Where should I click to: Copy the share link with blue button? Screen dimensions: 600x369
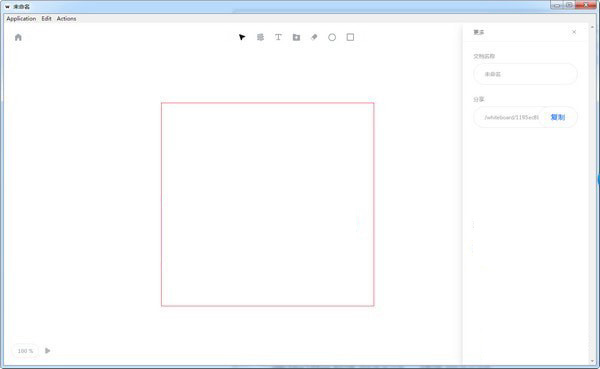(558, 117)
